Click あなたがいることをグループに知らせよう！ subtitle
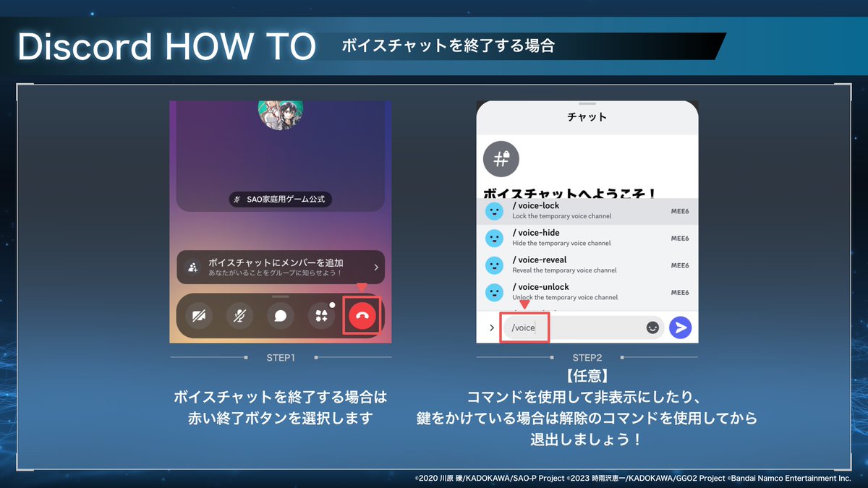The height and width of the screenshot is (488, 868). coord(277,275)
